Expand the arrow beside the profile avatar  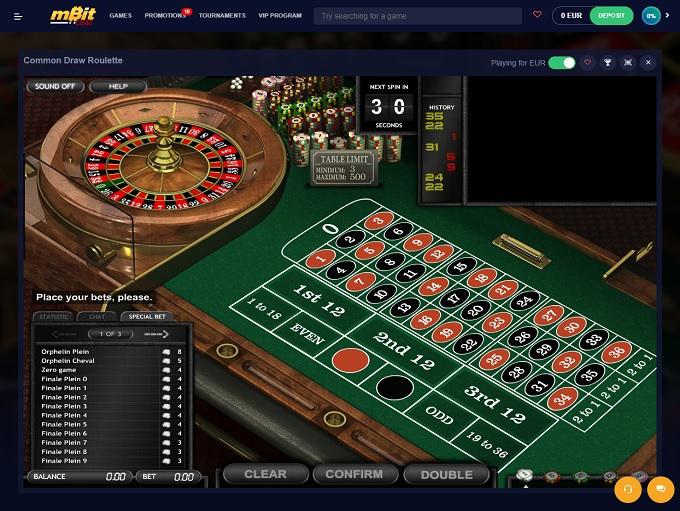667,15
